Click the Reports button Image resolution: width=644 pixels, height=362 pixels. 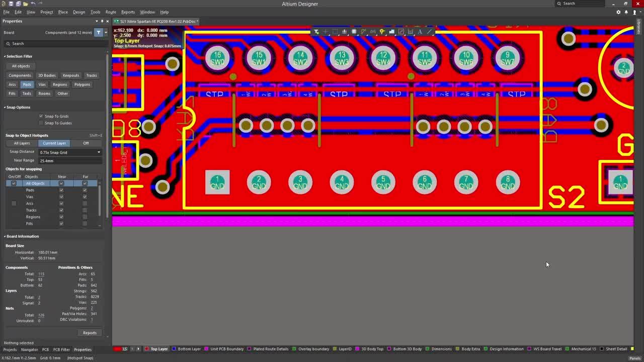[x=90, y=333]
